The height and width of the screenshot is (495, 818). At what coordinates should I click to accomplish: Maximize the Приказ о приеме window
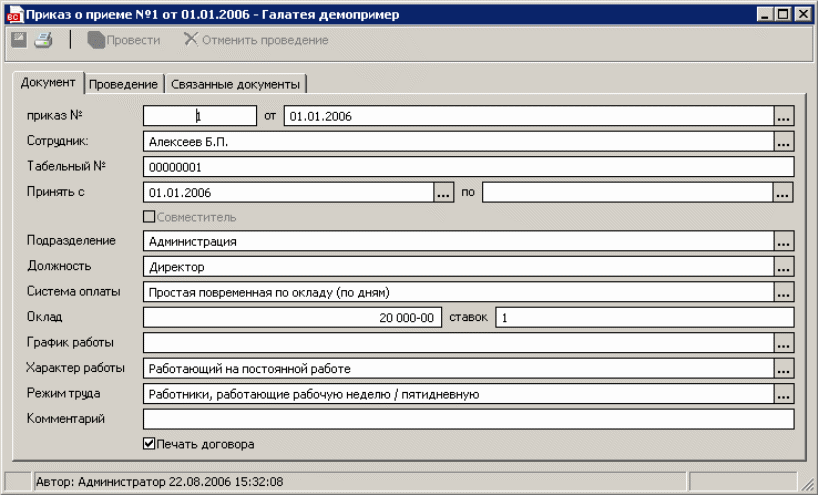pos(783,15)
